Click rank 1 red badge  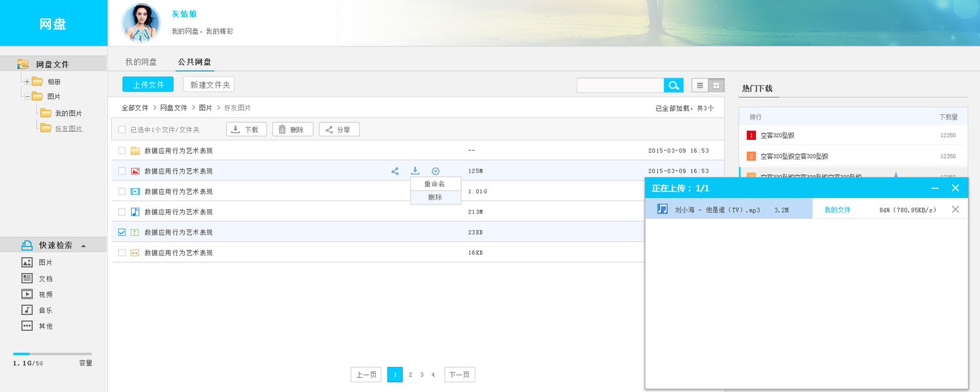[751, 135]
